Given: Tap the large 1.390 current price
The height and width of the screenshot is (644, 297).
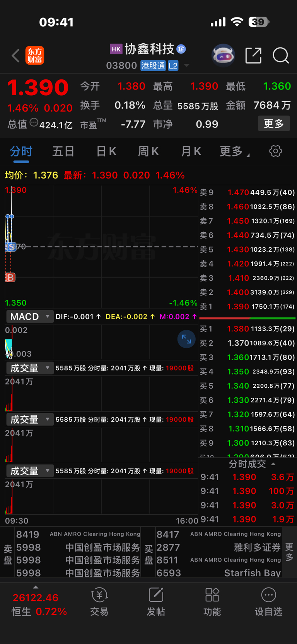Looking at the screenshot, I should coord(38,88).
